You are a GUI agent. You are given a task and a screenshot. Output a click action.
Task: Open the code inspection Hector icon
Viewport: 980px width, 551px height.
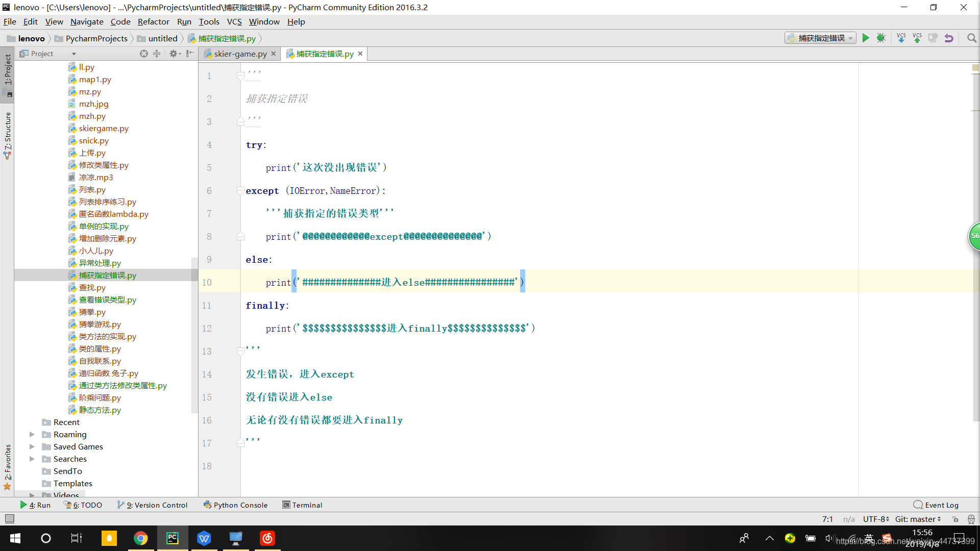click(x=971, y=519)
